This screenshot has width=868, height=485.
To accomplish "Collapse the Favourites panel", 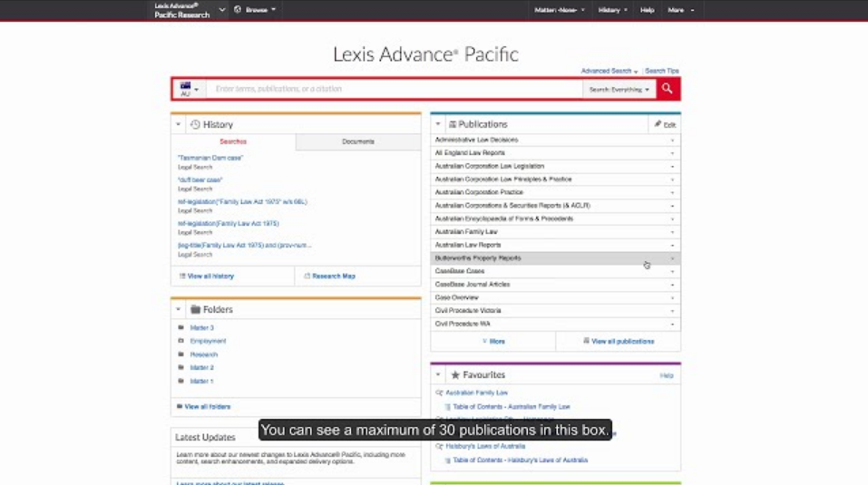I will coord(438,375).
